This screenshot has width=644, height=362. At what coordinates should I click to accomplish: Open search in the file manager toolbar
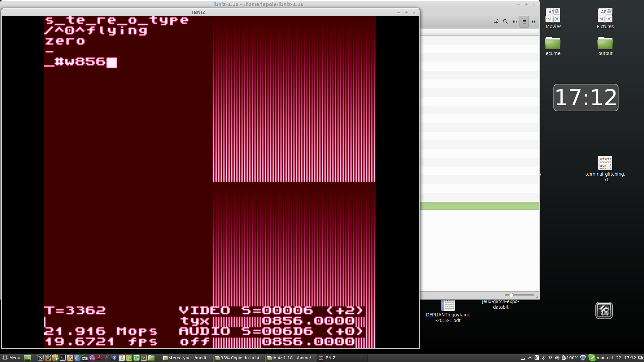[505, 21]
